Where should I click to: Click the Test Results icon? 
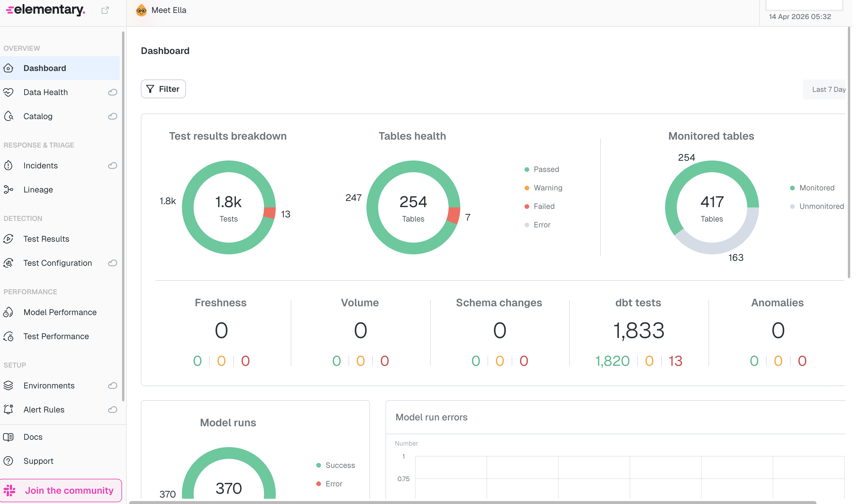tap(9, 239)
